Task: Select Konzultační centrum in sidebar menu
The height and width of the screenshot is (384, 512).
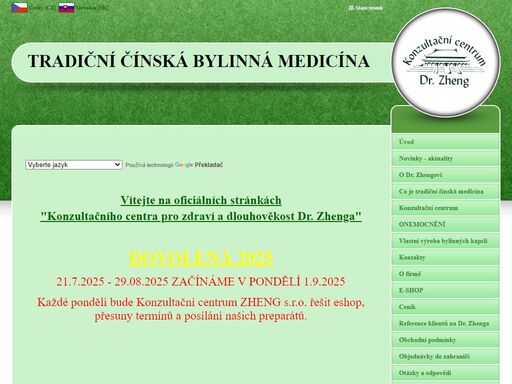Action: (445, 208)
